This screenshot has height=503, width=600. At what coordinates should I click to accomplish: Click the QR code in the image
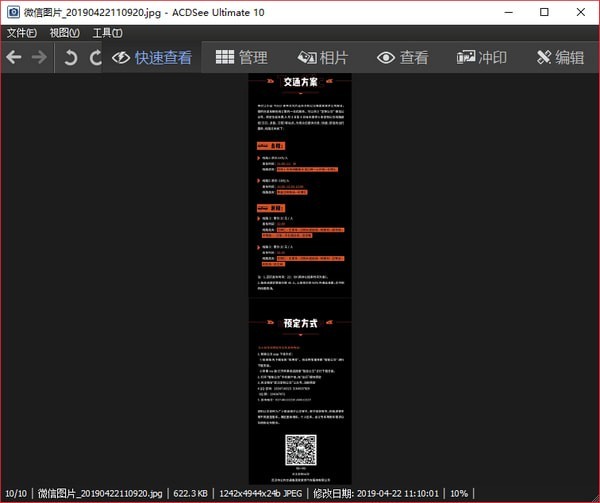(301, 450)
